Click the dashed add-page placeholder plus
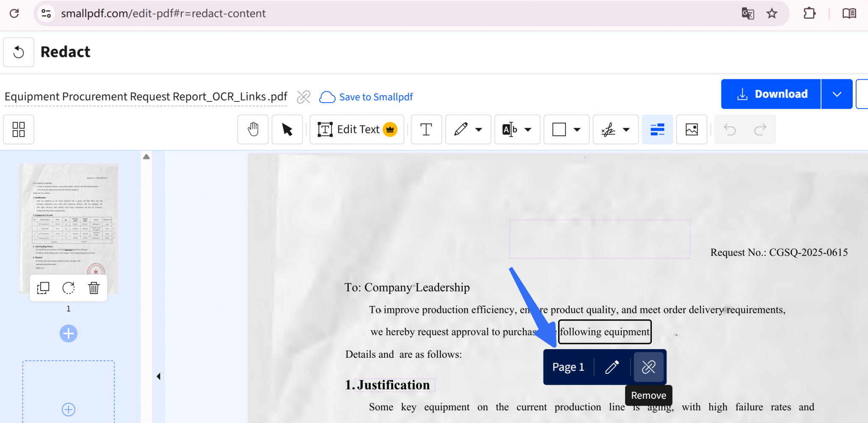This screenshot has height=423, width=868. [68, 409]
